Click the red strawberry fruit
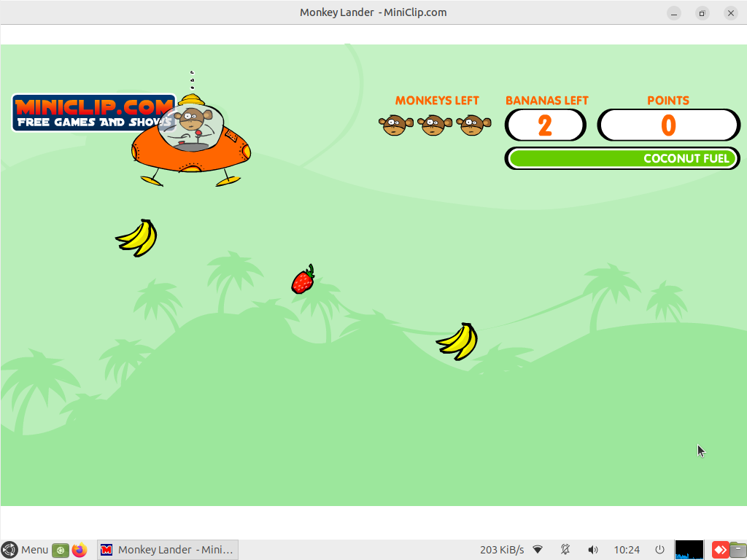 (x=303, y=279)
